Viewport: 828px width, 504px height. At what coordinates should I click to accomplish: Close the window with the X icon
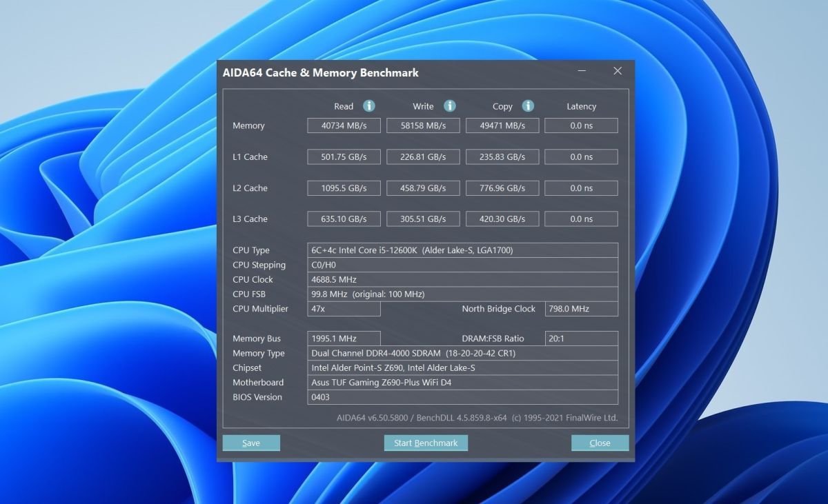pos(618,71)
